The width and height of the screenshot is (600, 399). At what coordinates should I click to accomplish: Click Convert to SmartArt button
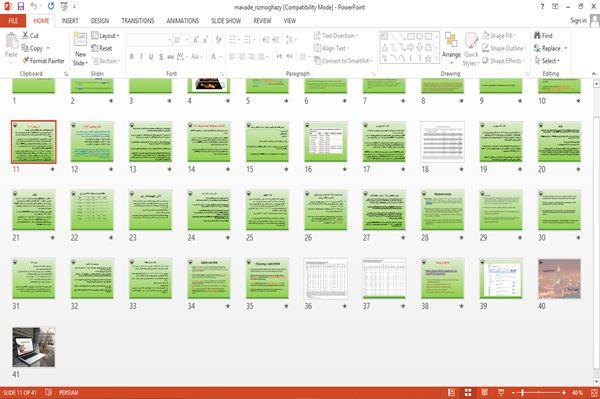pos(343,61)
